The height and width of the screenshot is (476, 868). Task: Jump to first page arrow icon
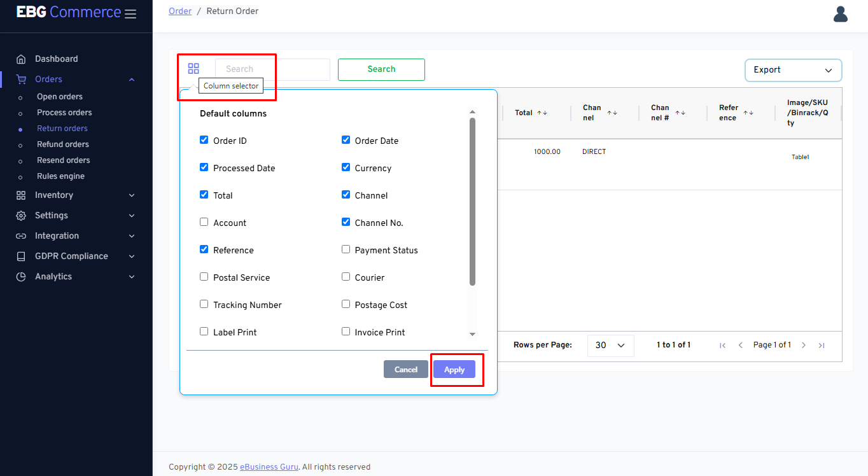pyautogui.click(x=722, y=346)
